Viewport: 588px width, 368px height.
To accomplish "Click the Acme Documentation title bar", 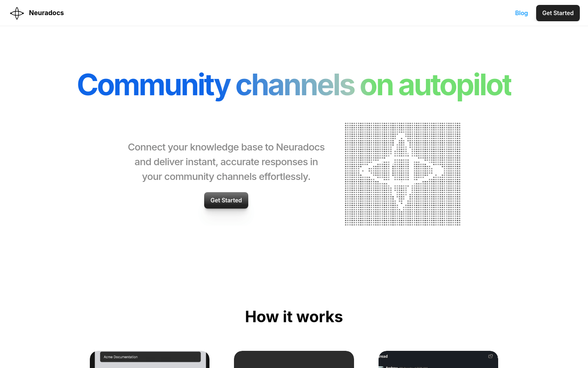I will click(150, 357).
